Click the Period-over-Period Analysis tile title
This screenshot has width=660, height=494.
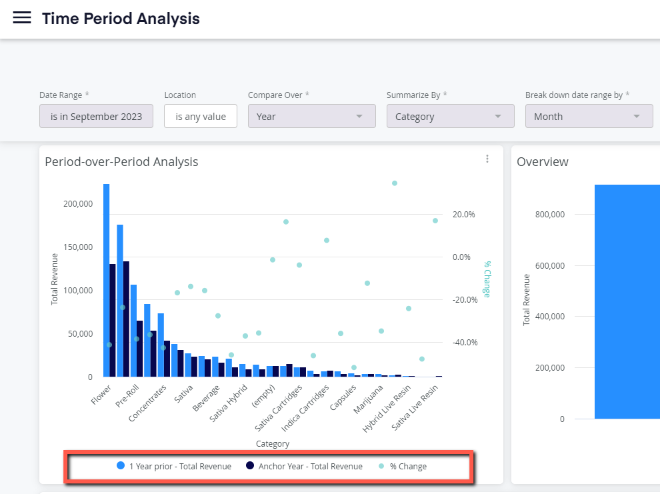pos(121,162)
